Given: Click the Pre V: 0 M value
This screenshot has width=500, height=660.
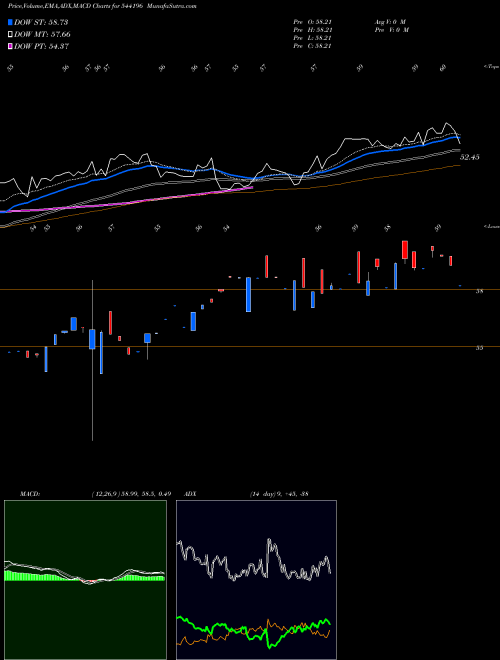Looking at the screenshot, I should coord(393,30).
